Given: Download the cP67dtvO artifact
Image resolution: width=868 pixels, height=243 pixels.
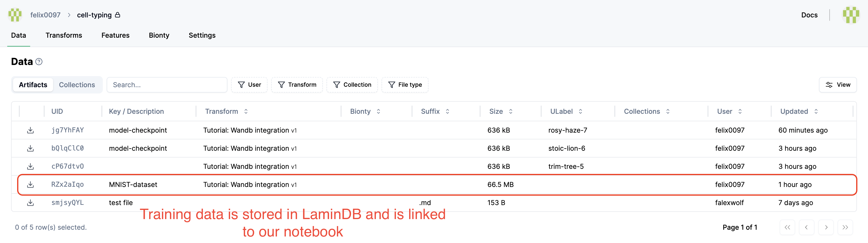Looking at the screenshot, I should coord(30,166).
